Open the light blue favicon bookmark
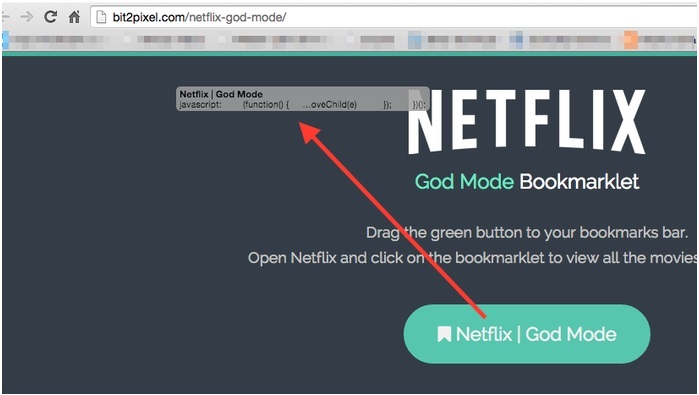Screen dimensions: 699x395 coord(415,40)
